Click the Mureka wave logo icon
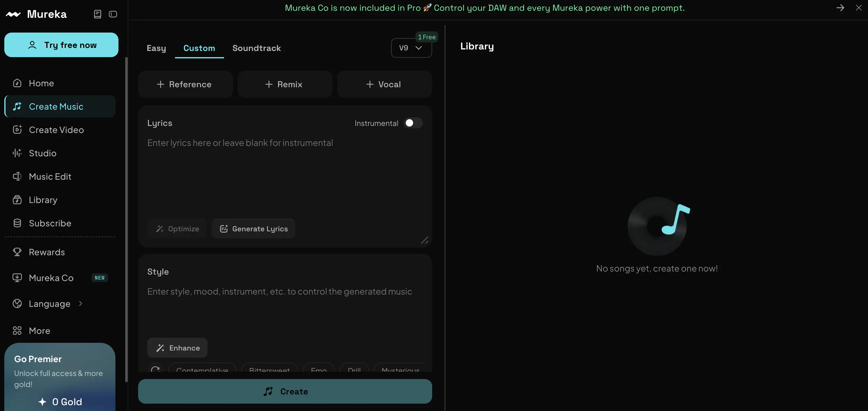Viewport: 868px width, 411px height. (x=13, y=14)
